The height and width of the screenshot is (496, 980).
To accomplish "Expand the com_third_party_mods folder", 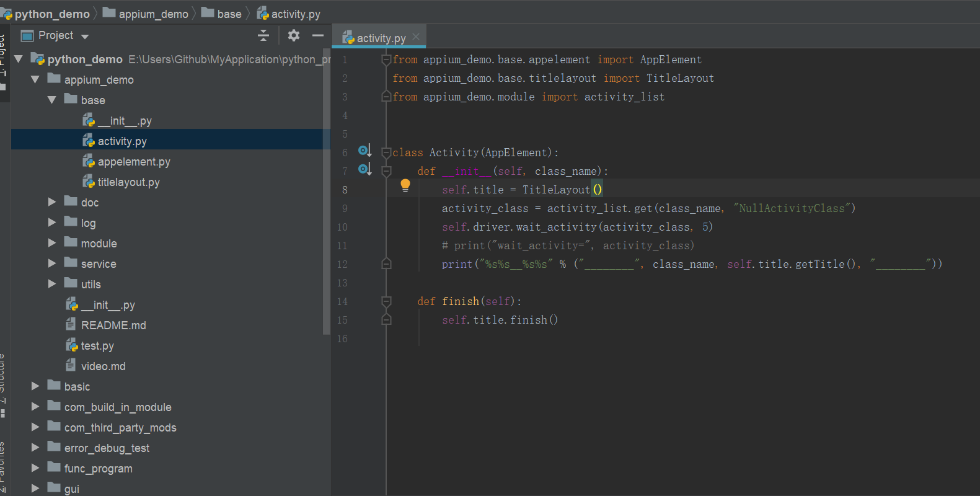I will tap(35, 427).
